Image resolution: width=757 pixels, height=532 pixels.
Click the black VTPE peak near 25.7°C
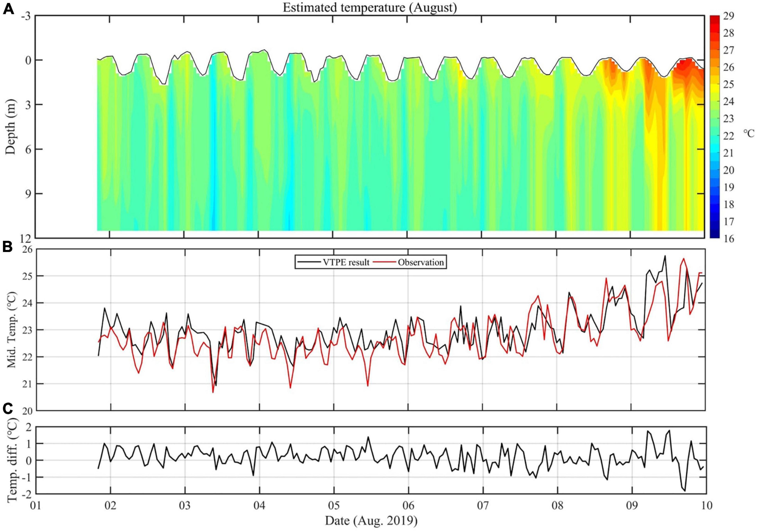point(665,256)
